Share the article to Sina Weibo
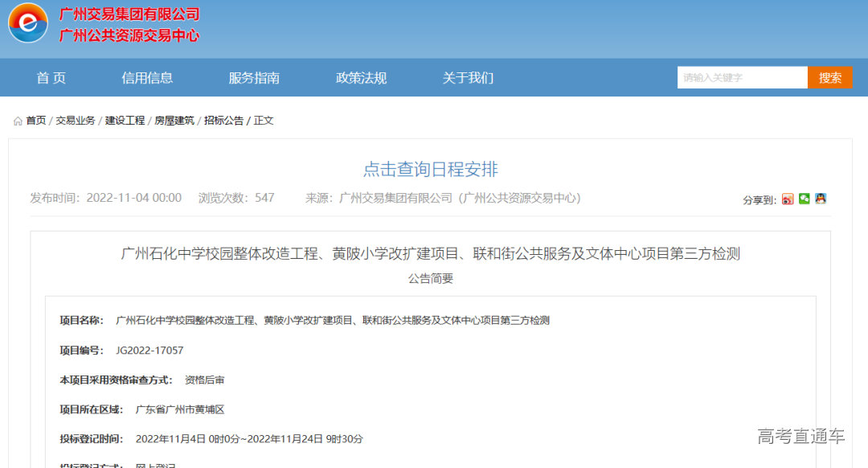The height and width of the screenshot is (468, 868). point(787,199)
